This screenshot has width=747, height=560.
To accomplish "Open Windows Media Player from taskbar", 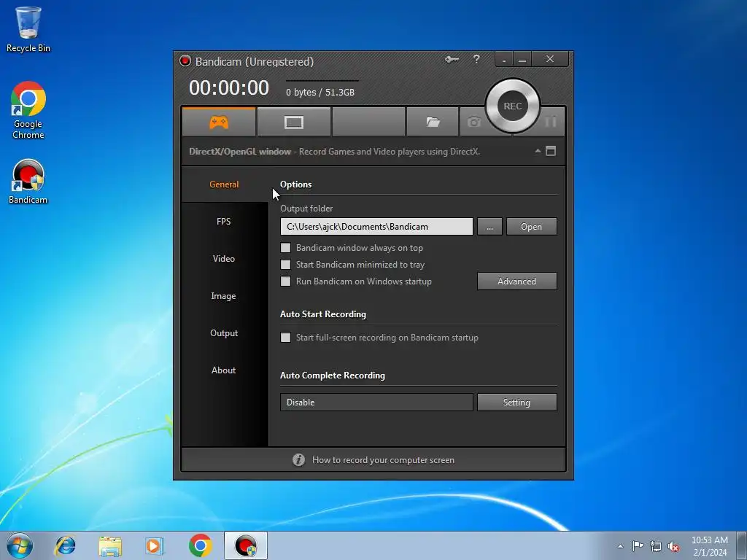I will [155, 545].
